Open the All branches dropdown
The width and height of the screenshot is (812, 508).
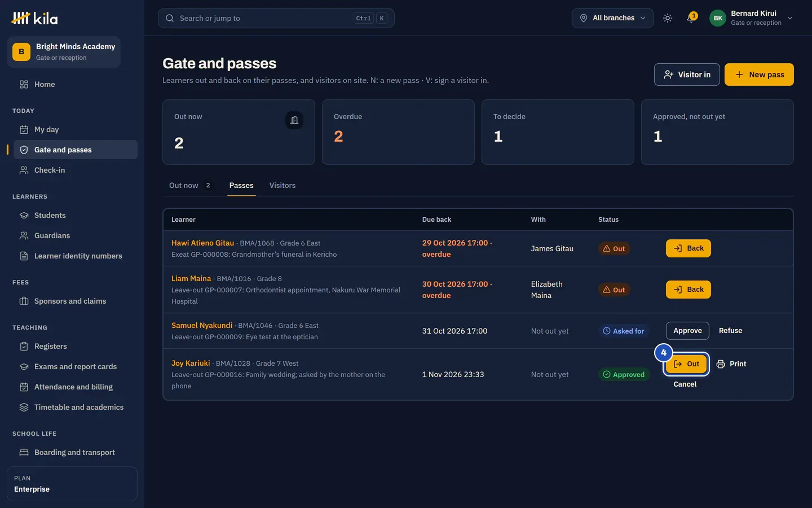tap(613, 18)
